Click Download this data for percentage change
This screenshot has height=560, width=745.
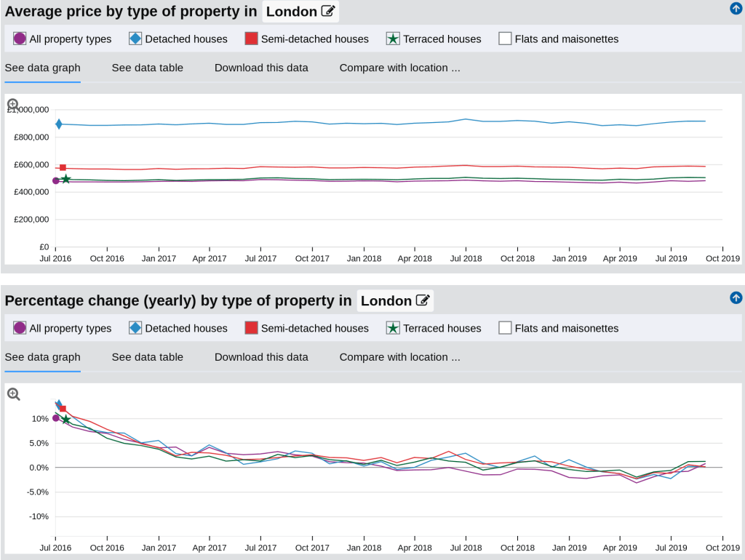[x=261, y=357]
